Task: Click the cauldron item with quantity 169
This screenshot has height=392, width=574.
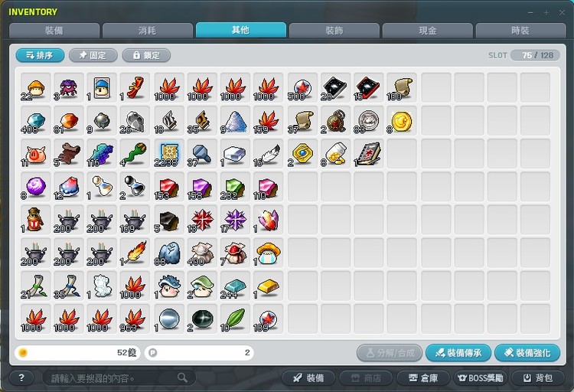Action: coord(135,220)
